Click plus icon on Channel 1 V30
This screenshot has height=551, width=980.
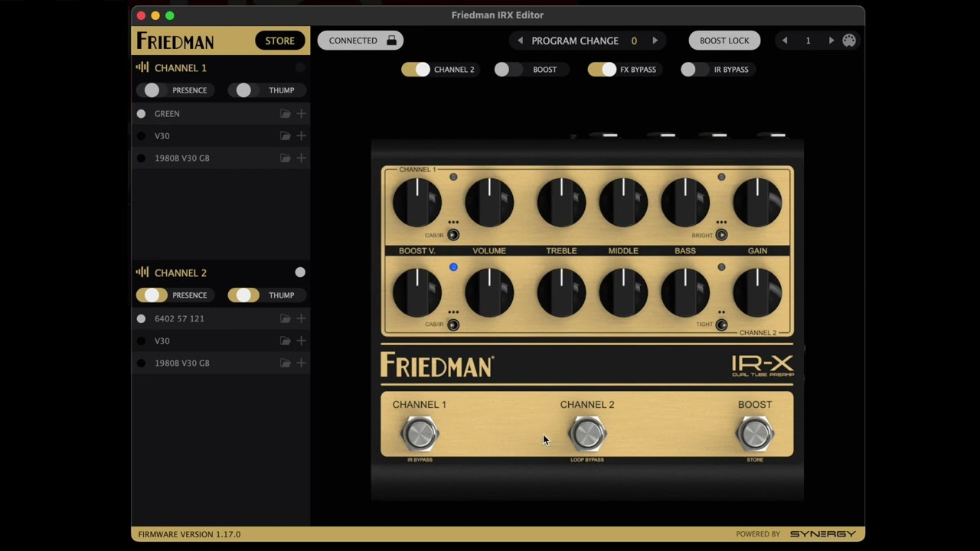coord(301,135)
